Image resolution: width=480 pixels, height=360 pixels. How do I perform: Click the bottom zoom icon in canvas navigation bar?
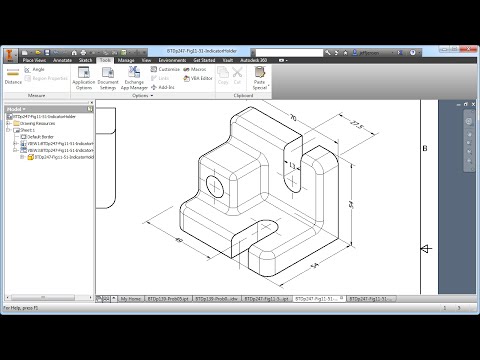(469, 161)
